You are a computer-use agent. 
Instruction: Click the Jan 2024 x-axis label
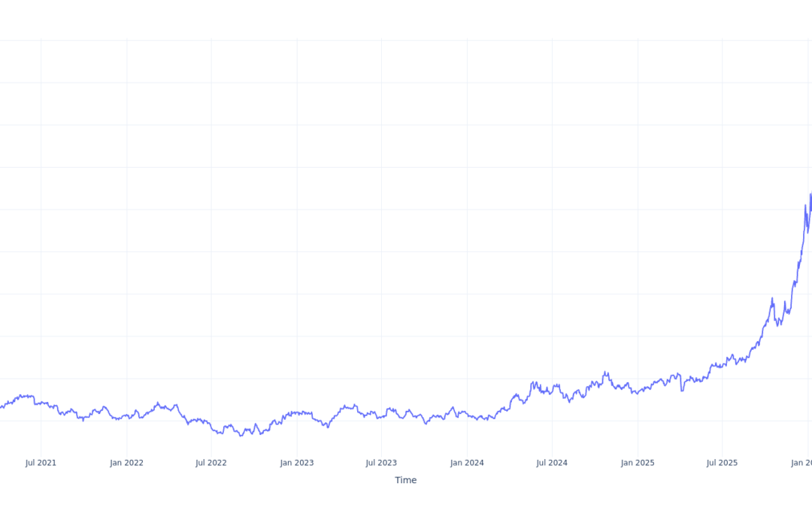[467, 463]
